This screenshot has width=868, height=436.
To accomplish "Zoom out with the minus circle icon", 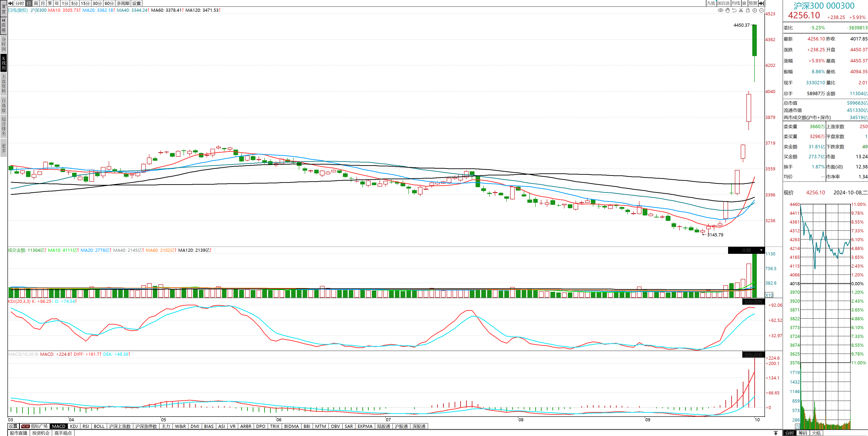I will pos(762,10).
